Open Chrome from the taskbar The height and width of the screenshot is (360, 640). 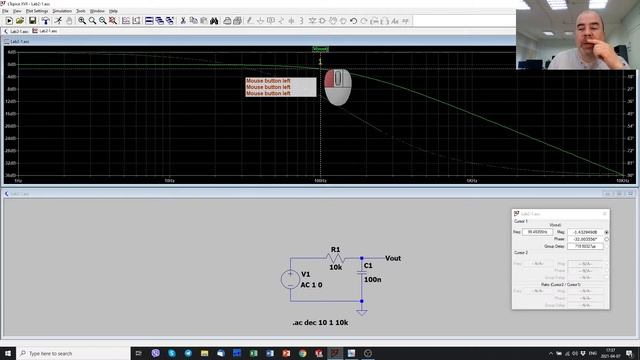click(x=302, y=353)
